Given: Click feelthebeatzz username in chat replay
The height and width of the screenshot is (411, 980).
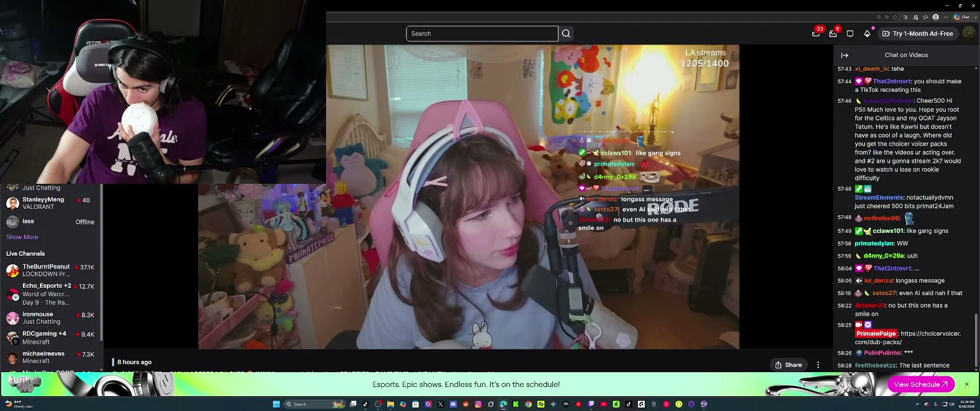Looking at the screenshot, I should click(x=875, y=365).
